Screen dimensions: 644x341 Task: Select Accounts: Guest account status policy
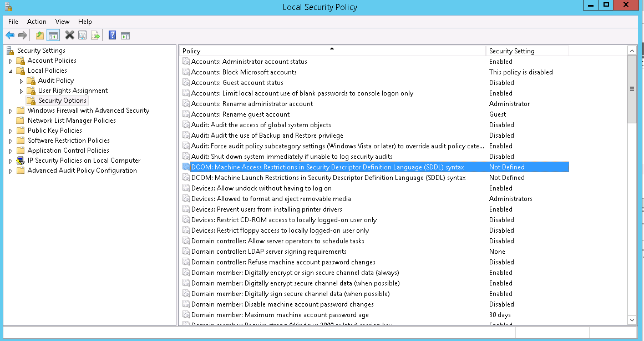pos(237,83)
